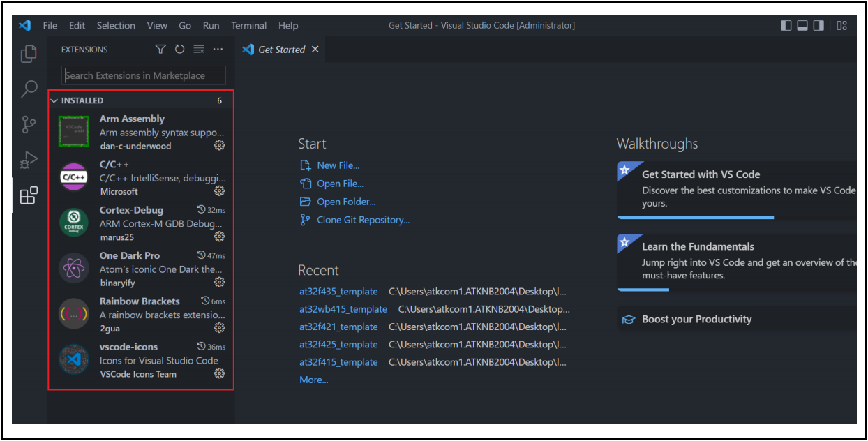Click the One Dark Pro atom logo
The width and height of the screenshot is (868, 441).
click(73, 269)
